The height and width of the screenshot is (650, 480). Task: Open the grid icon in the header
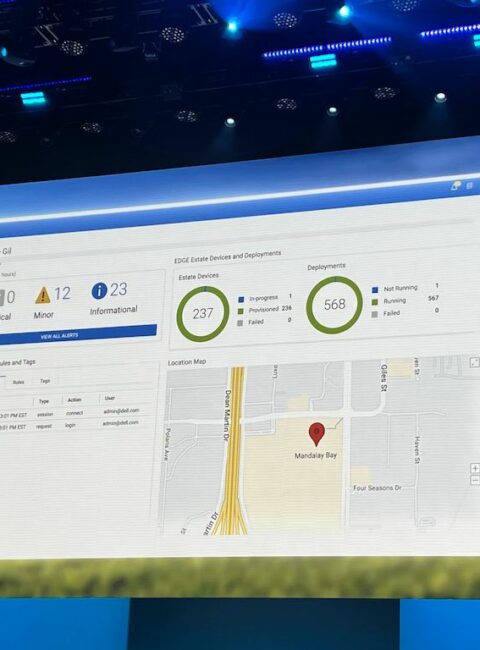pyautogui.click(x=470, y=186)
